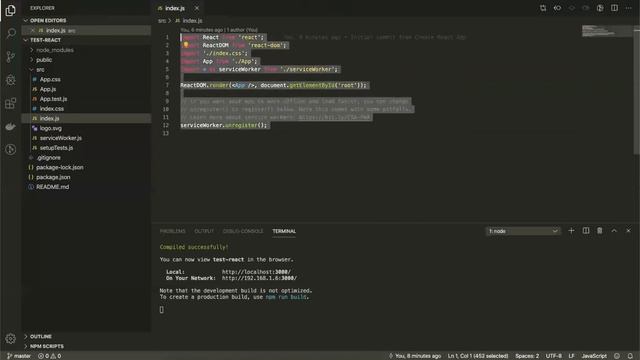The height and width of the screenshot is (360, 640).
Task: Change indentation via Spaces: 2
Action: [527, 356]
